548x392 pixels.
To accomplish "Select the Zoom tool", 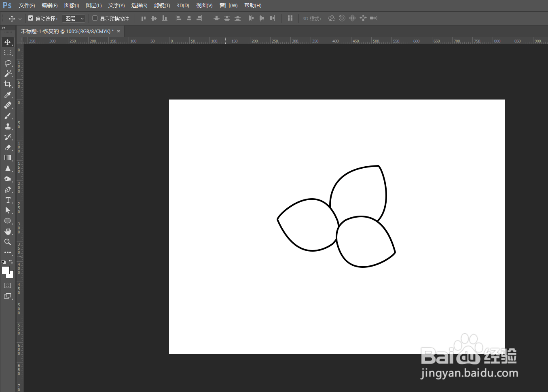I will click(8, 242).
